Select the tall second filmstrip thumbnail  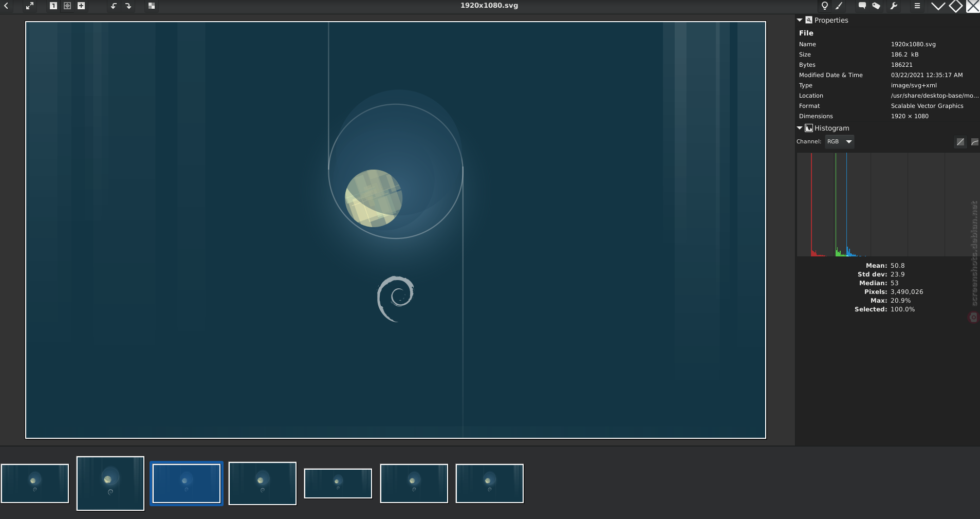point(110,484)
